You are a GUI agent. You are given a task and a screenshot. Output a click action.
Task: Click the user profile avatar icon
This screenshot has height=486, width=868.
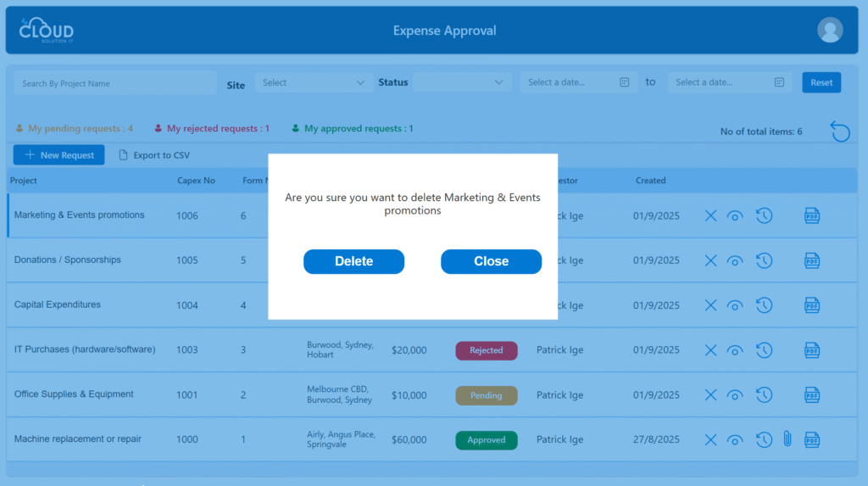pyautogui.click(x=830, y=30)
